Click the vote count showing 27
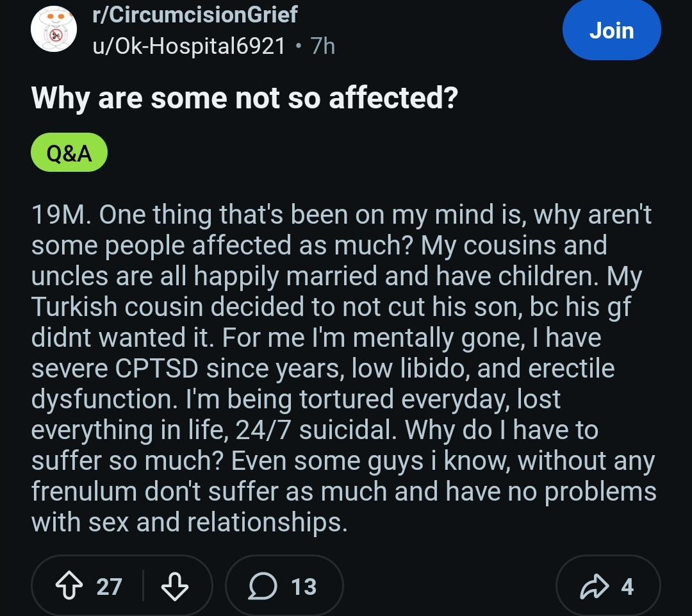The image size is (692, 616). click(109, 587)
